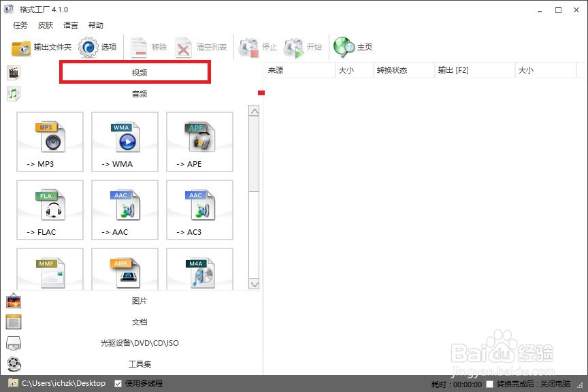Click the 转换状态 status column header
Viewport: 588px width, 392px height.
click(x=404, y=70)
